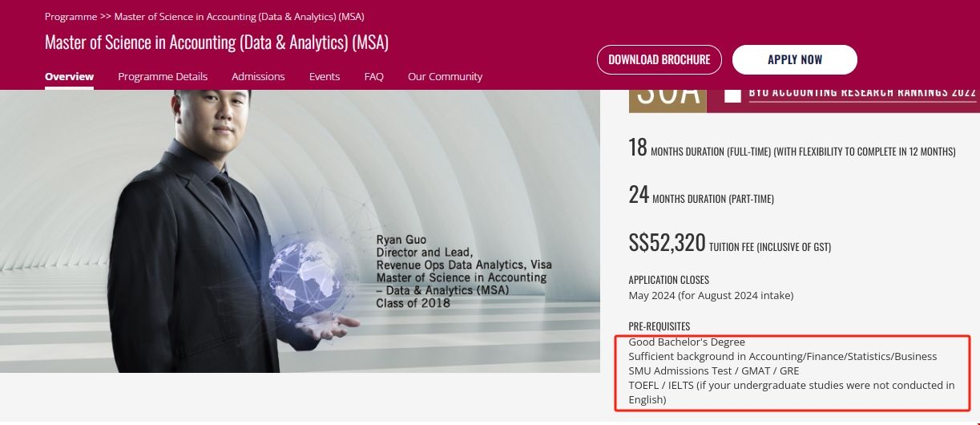Select the Events tab
Image resolution: width=980 pixels, height=425 pixels.
coord(325,77)
